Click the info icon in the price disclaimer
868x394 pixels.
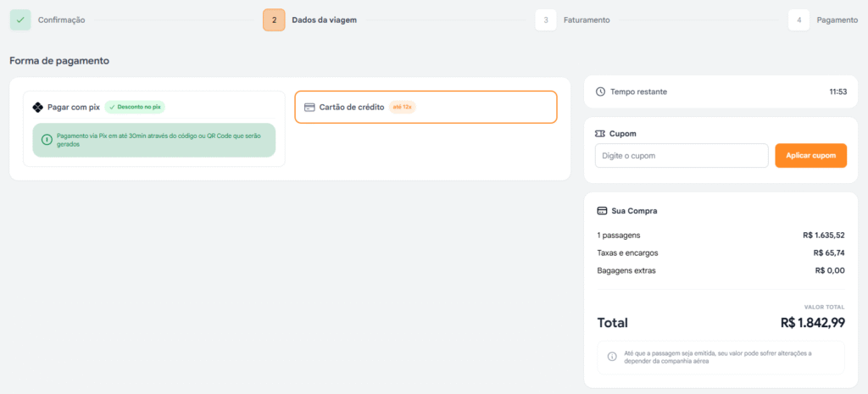[x=612, y=358]
